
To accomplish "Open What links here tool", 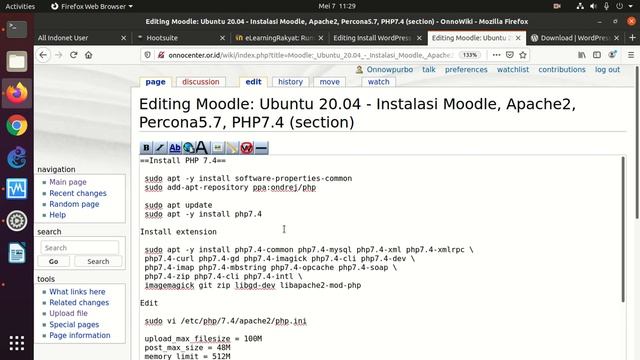I will [77, 291].
